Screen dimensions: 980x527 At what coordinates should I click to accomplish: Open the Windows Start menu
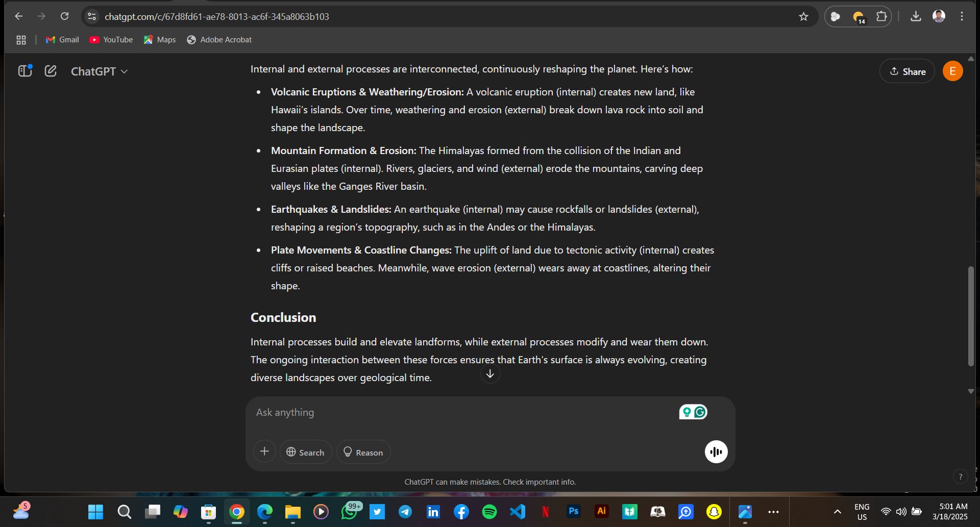[95, 512]
